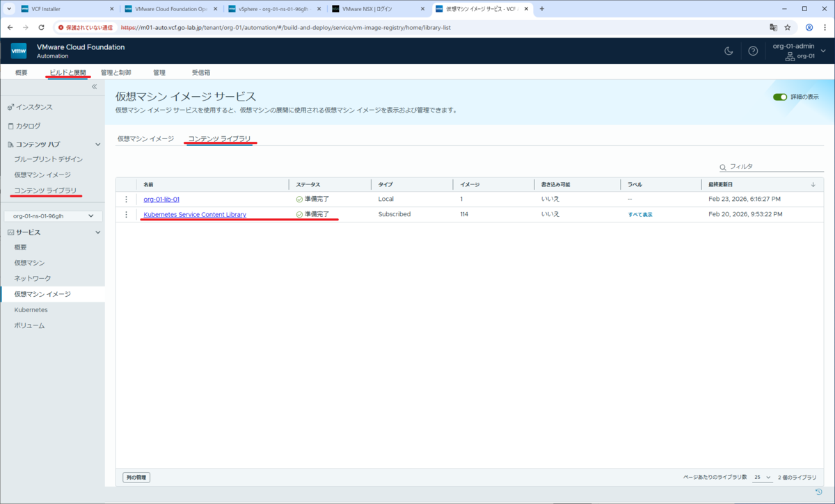Open the 受信箱 tab
Screen dimensions: 835x504
tap(201, 72)
